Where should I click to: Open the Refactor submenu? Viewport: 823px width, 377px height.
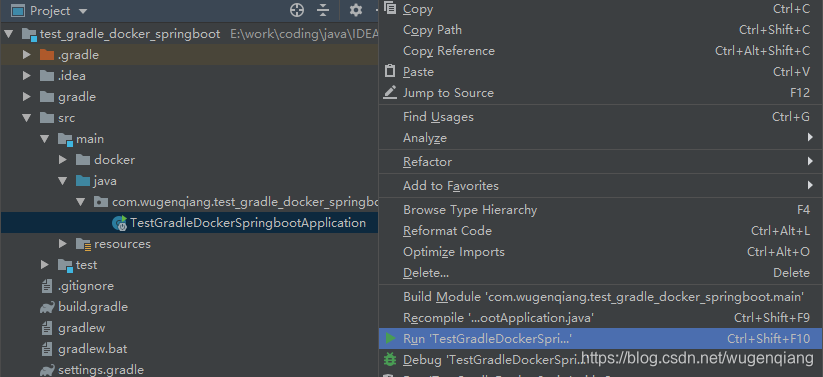point(600,162)
